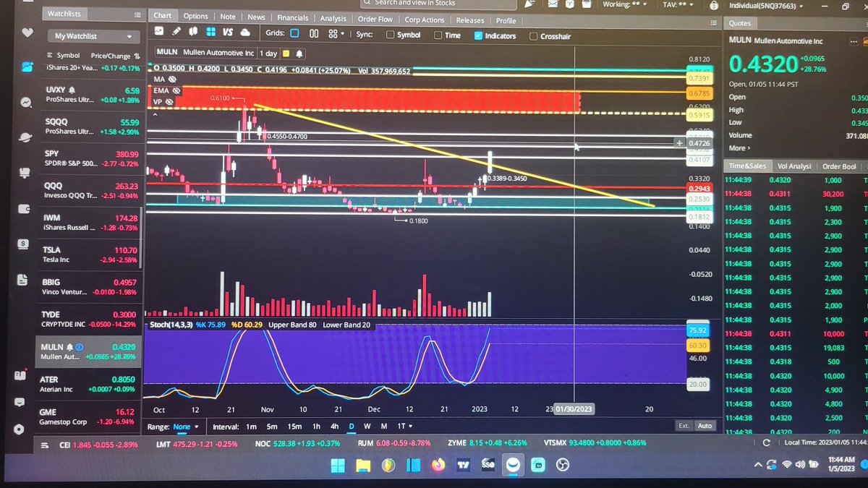Select the single-chart grid layout
This screenshot has width=868, height=488.
pos(295,33)
